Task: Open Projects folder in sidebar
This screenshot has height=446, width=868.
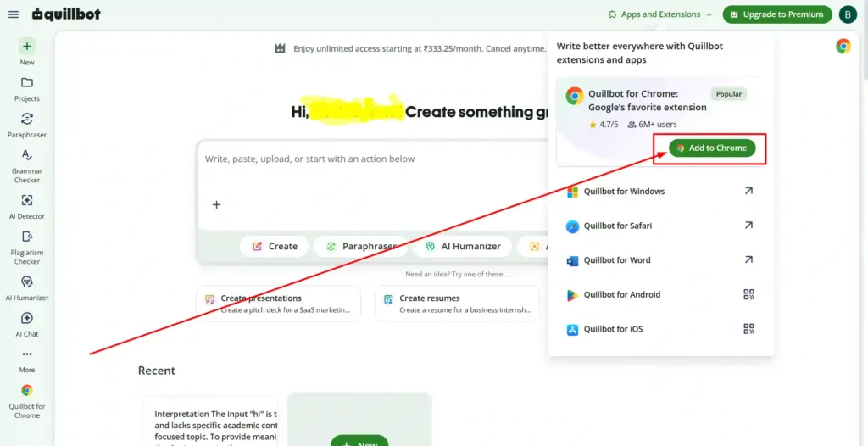Action: 27,89
